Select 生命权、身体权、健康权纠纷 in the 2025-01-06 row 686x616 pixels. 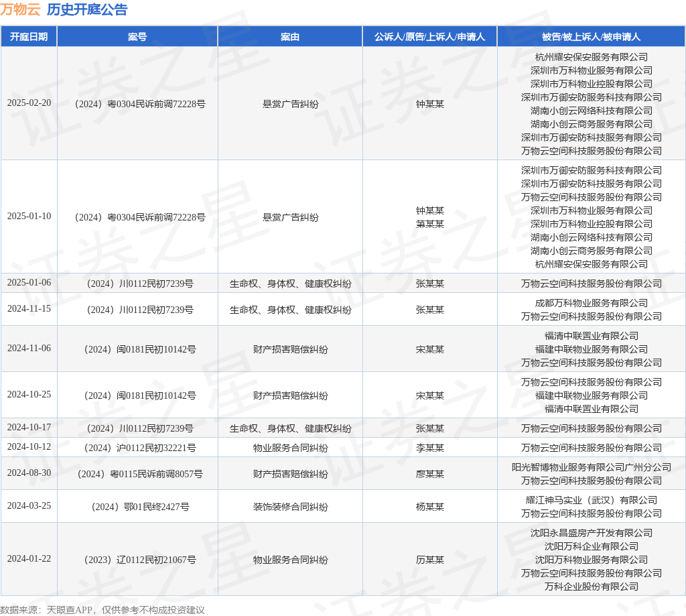[x=291, y=284]
